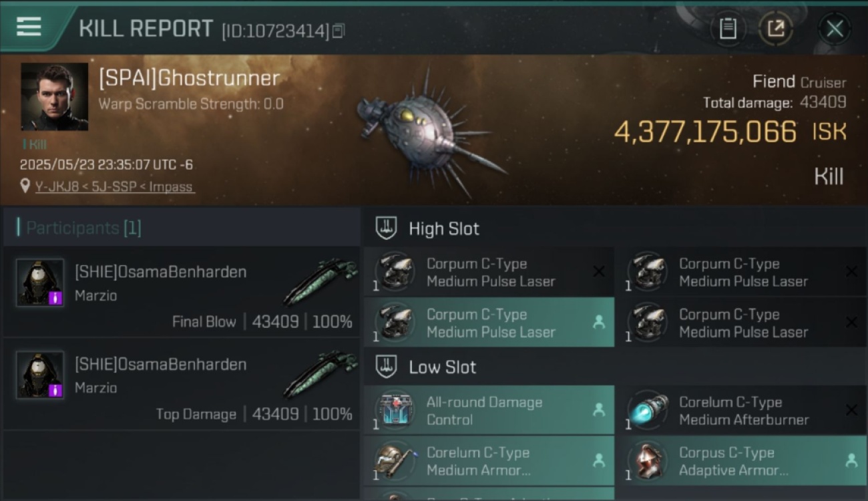Share the kill report externally
The image size is (868, 501).
click(x=776, y=29)
